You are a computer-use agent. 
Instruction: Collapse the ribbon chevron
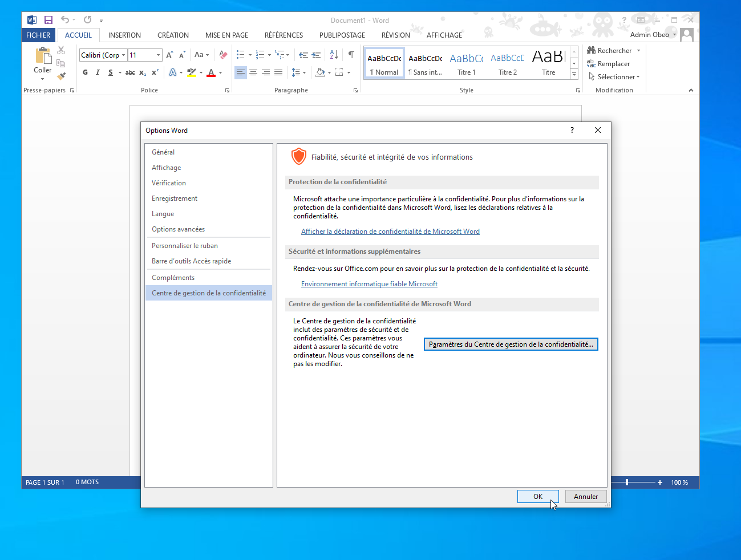point(691,90)
